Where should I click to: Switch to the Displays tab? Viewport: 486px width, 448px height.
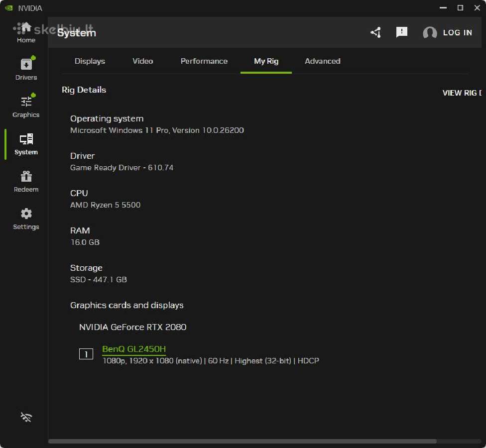[x=90, y=61]
